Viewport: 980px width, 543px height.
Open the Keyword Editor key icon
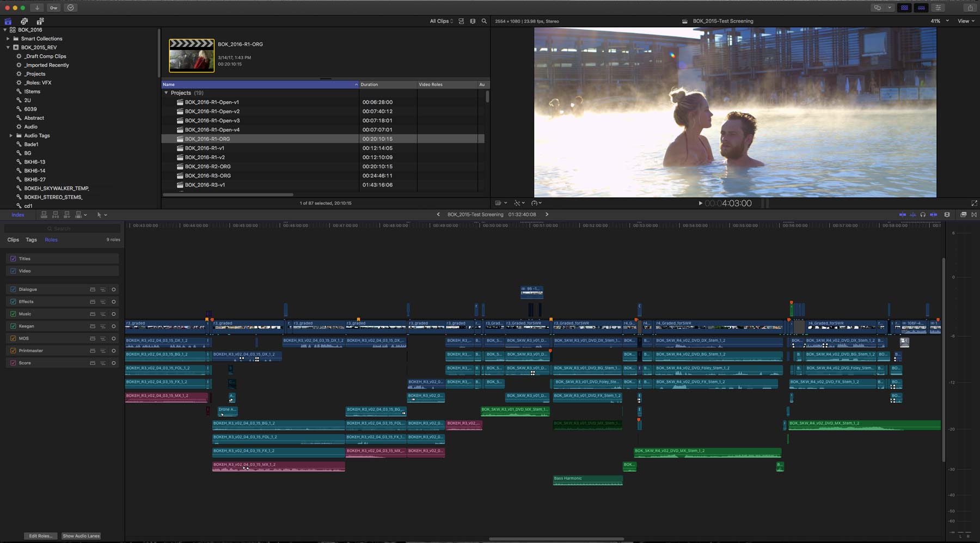click(x=54, y=8)
